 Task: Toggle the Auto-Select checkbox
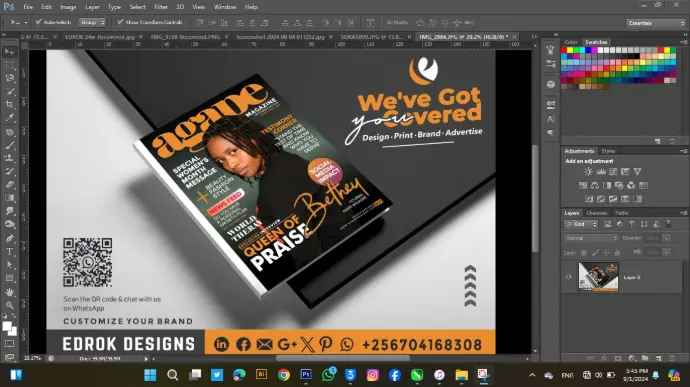39,22
